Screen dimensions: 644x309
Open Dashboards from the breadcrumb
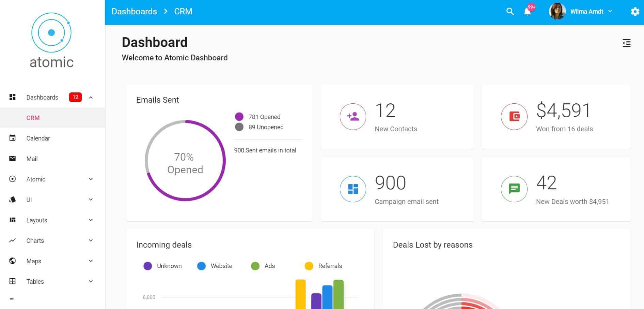[134, 11]
